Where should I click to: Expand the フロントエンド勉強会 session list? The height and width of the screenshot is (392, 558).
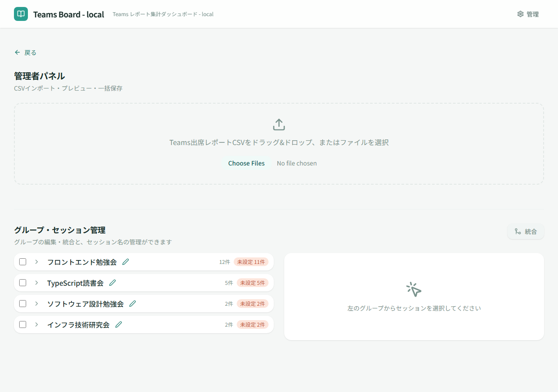(x=36, y=262)
